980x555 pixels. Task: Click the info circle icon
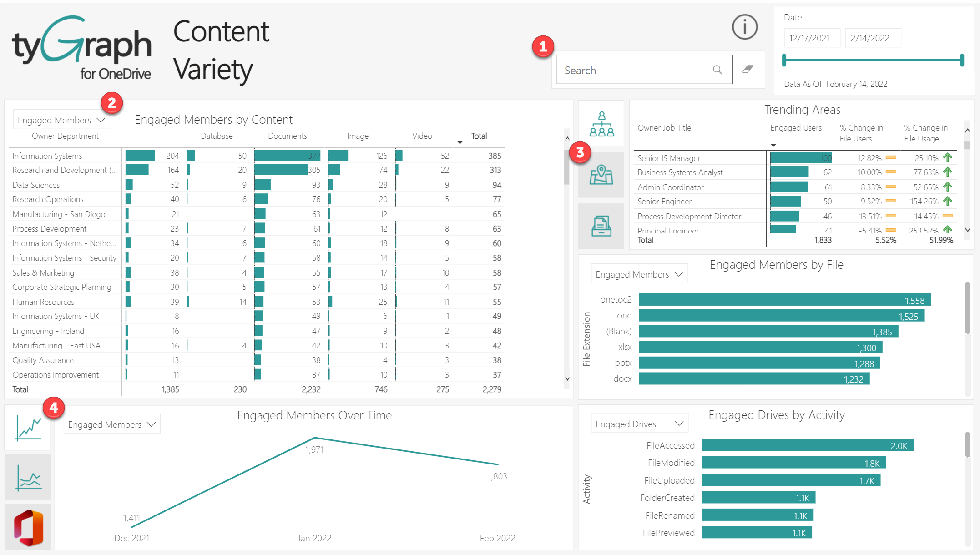(744, 27)
